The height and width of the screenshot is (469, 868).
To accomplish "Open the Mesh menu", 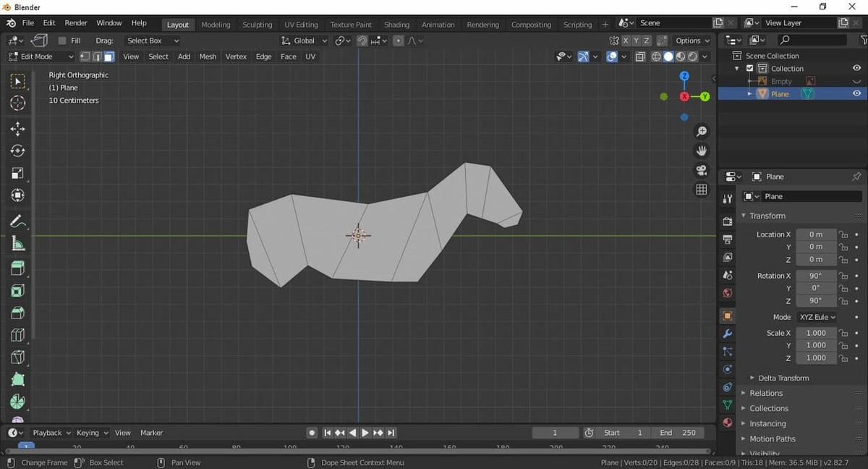I will (x=208, y=56).
